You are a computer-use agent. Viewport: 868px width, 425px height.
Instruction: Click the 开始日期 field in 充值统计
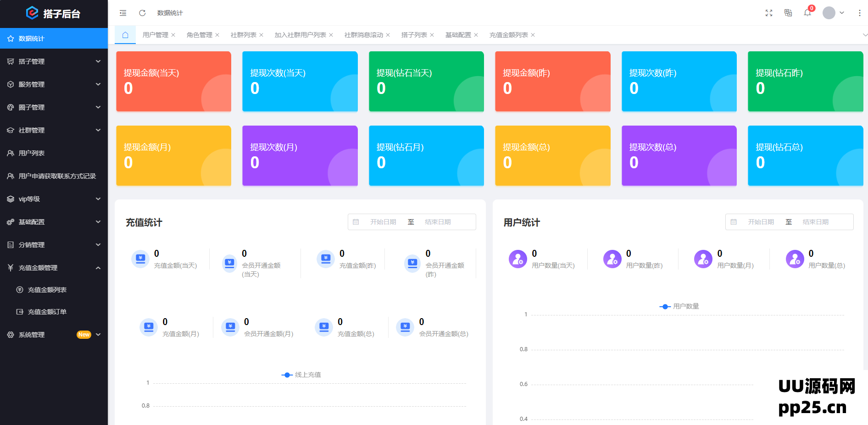[383, 222]
